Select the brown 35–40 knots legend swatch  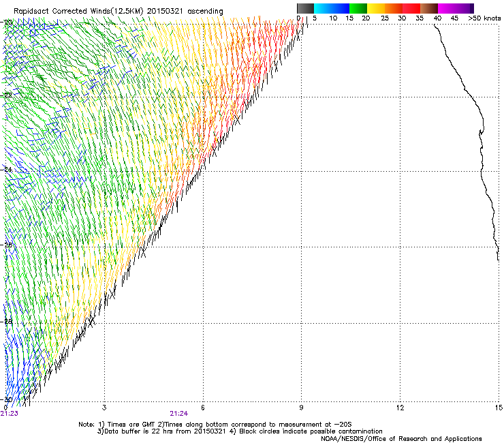click(429, 8)
